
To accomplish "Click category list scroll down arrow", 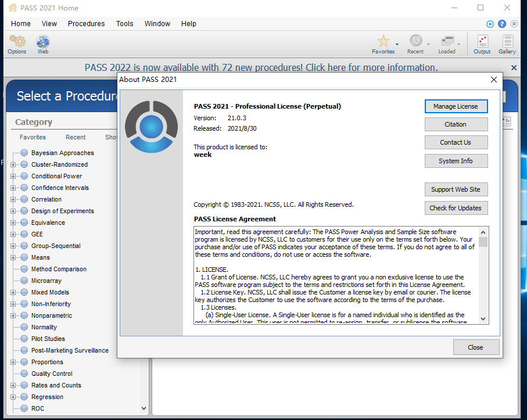I will coord(144,408).
